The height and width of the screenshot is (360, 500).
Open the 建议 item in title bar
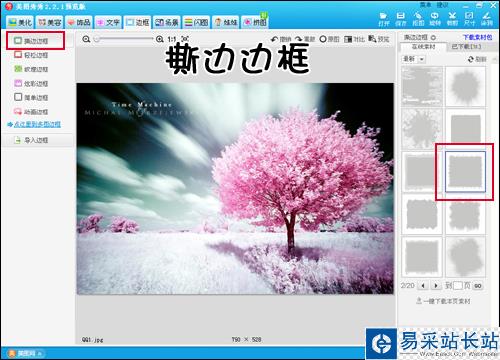coord(442,5)
